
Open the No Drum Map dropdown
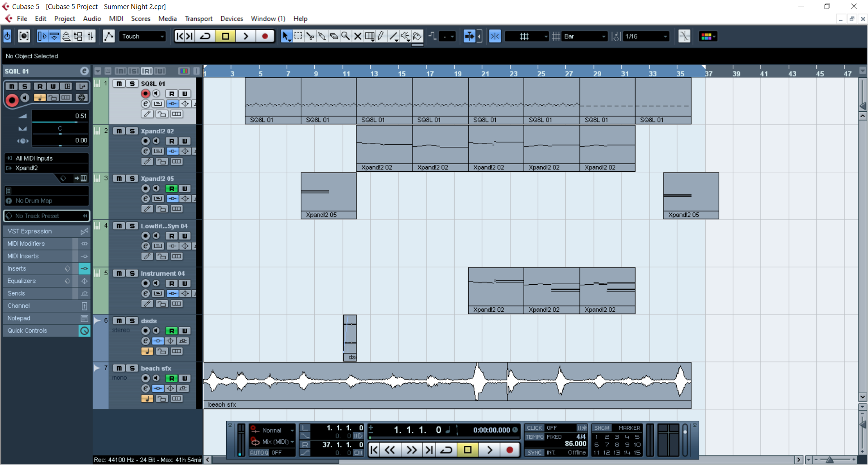click(47, 201)
